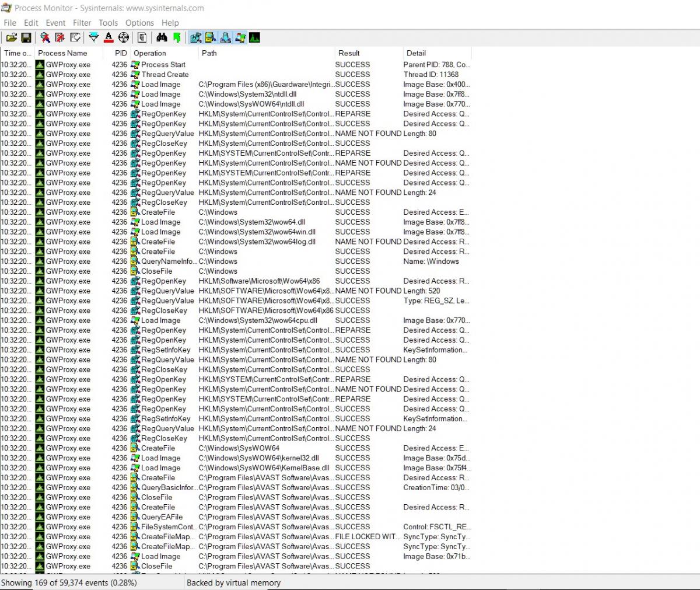Click the FileSystemCont operation icon
The height and width of the screenshot is (590, 700).
coord(135,527)
